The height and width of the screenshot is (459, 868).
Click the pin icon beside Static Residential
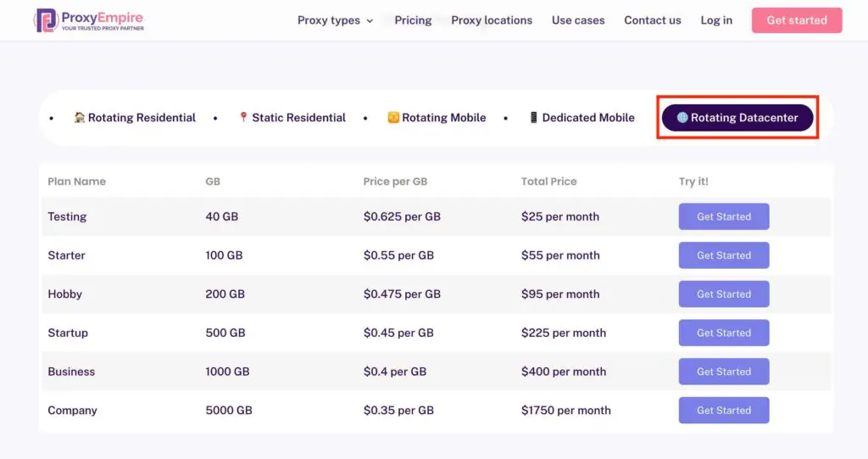(x=243, y=118)
